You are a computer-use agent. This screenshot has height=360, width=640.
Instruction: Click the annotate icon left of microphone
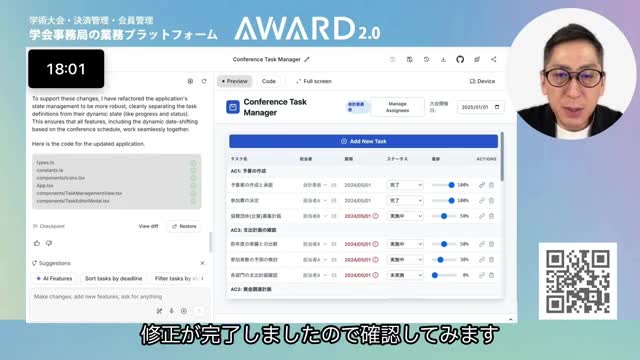pyautogui.click(x=159, y=311)
